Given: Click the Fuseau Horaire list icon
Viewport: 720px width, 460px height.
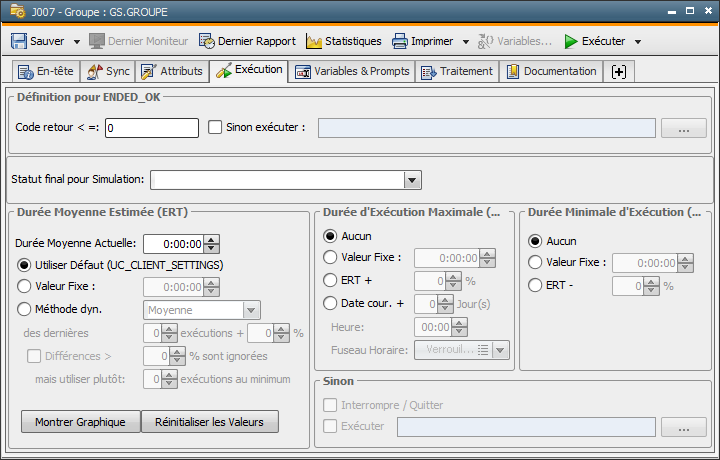Looking at the screenshot, I should 483,350.
